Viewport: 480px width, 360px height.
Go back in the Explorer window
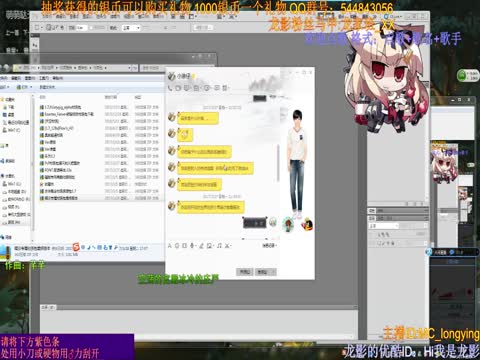pyautogui.click(x=1, y=68)
